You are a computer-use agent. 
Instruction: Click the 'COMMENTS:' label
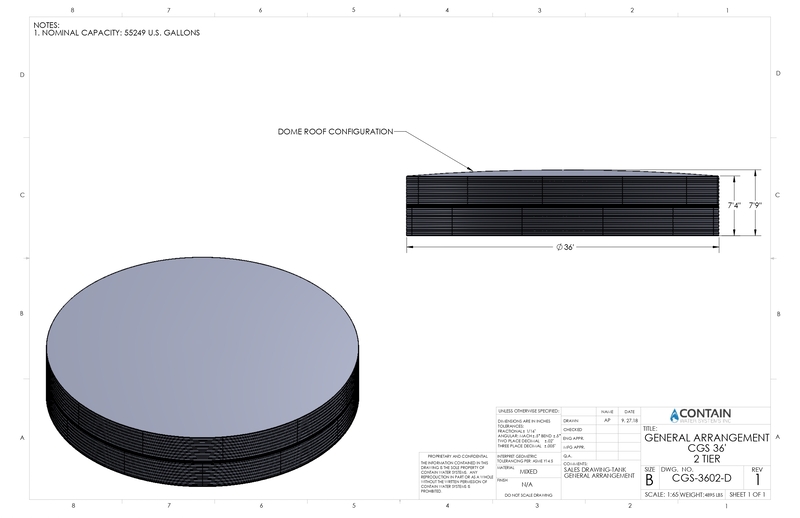pyautogui.click(x=576, y=463)
